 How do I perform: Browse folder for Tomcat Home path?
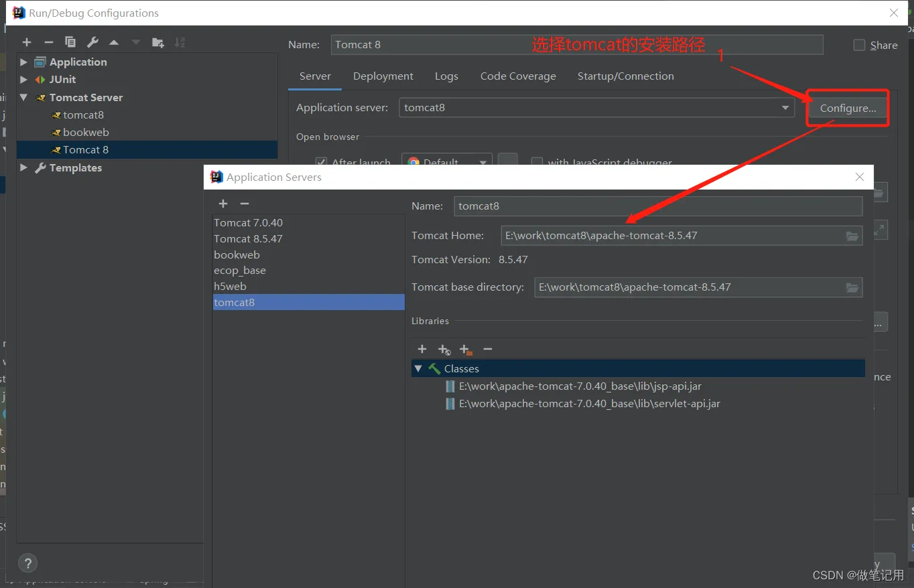[x=852, y=236]
